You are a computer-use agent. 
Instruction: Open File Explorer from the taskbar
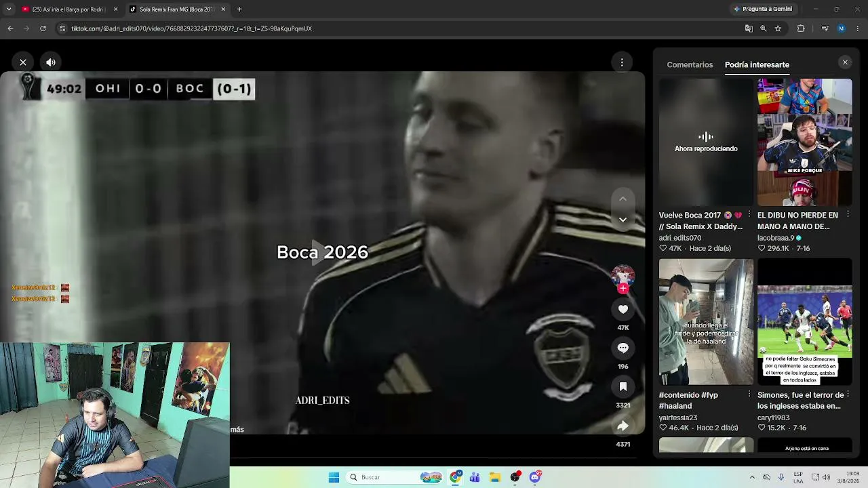[x=495, y=477]
